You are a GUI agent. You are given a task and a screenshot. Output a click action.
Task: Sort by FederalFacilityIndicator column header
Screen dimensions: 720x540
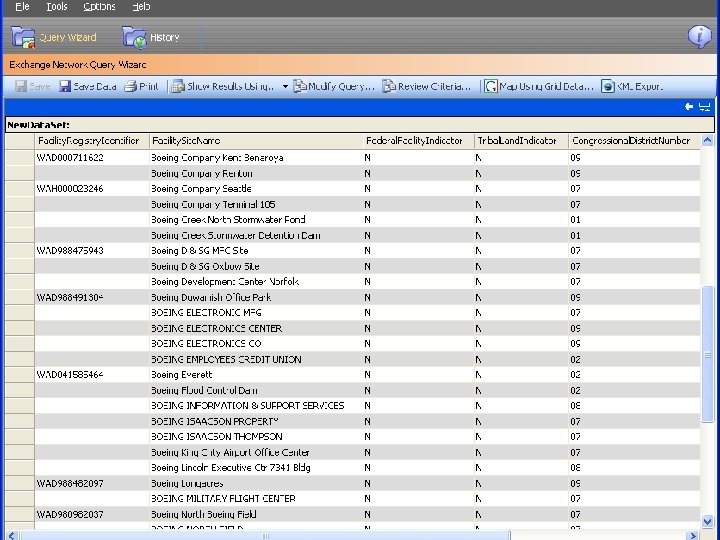click(x=419, y=141)
